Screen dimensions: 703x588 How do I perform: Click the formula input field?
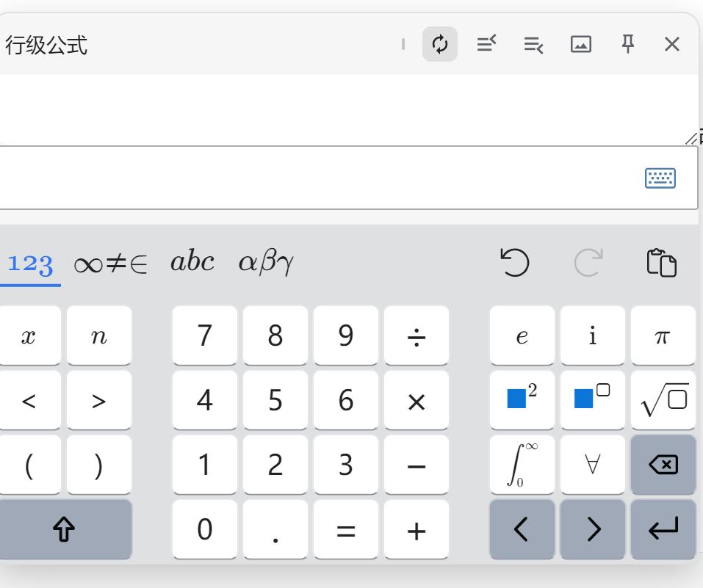point(316,178)
